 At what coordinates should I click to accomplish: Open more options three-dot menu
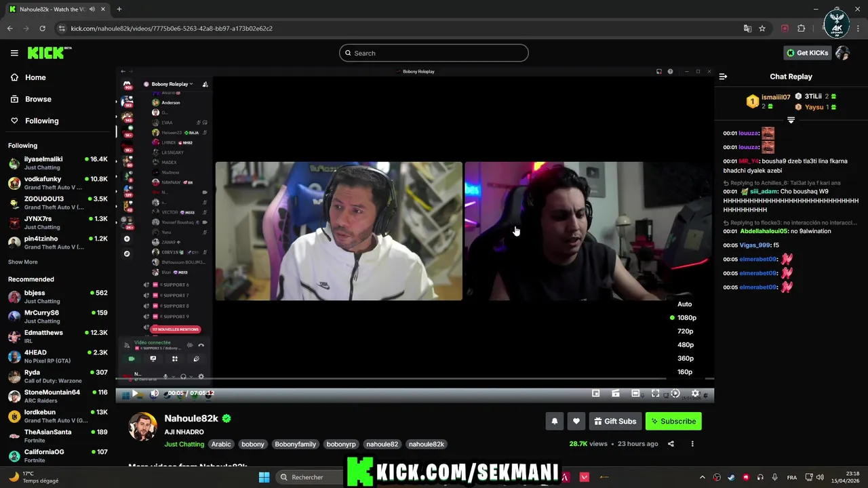coord(692,444)
